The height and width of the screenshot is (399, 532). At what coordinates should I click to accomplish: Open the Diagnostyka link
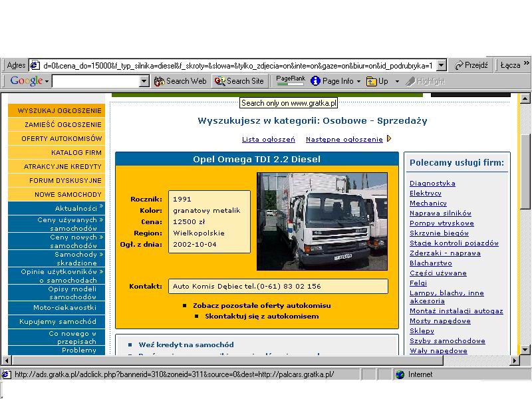pos(432,184)
